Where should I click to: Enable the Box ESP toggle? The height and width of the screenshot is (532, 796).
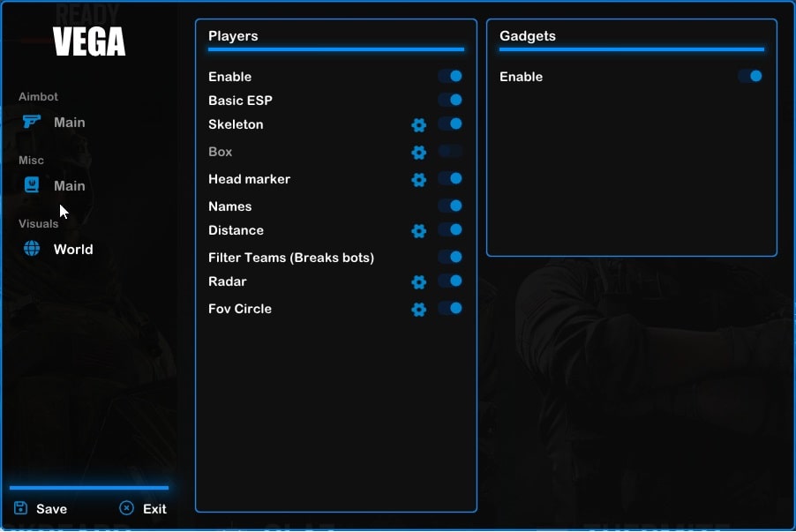[451, 153]
